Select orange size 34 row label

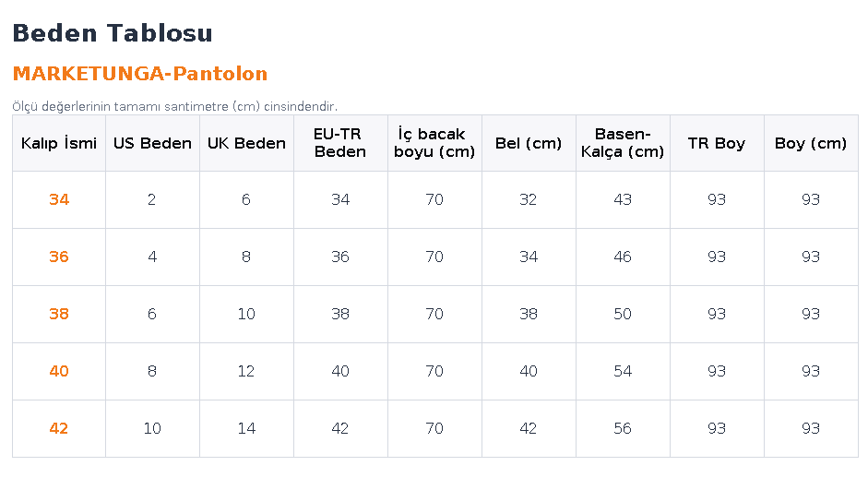click(x=59, y=199)
